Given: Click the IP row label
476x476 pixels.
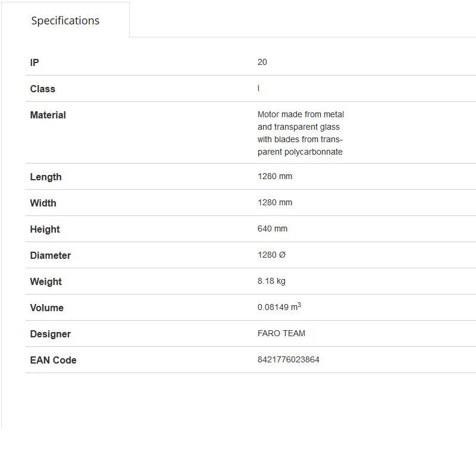Looking at the screenshot, I should 35,62.
